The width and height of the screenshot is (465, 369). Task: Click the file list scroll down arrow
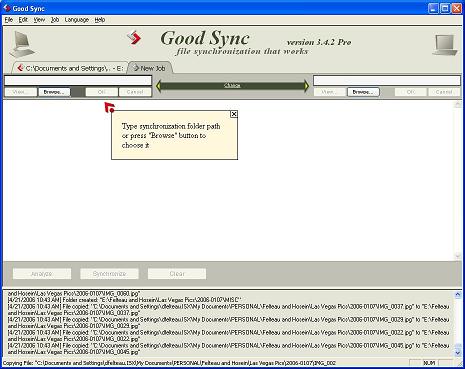458,256
